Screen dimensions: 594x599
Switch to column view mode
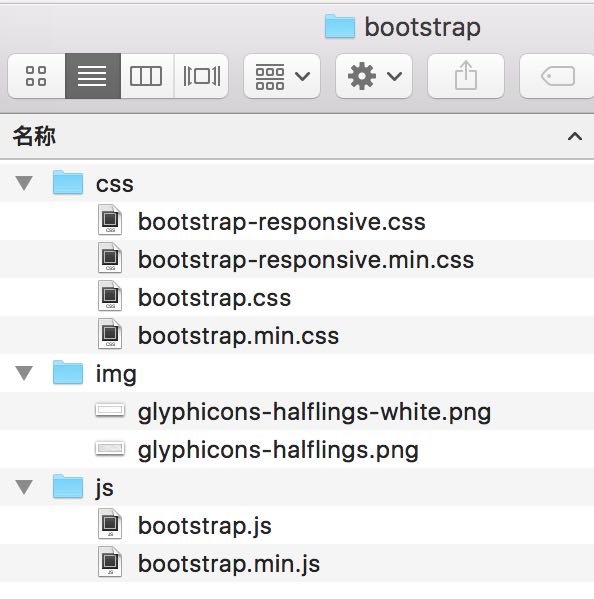(147, 76)
